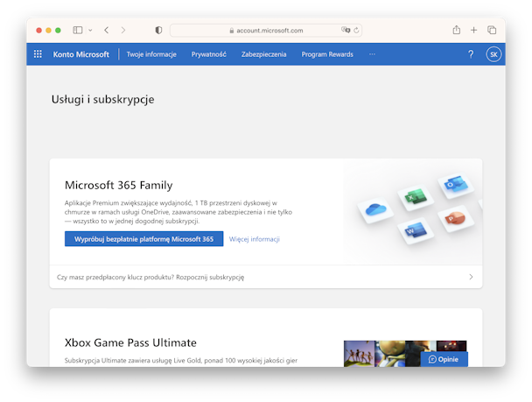The height and width of the screenshot is (402, 532).
Task: Click the Word app icon
Action: [x=416, y=231]
